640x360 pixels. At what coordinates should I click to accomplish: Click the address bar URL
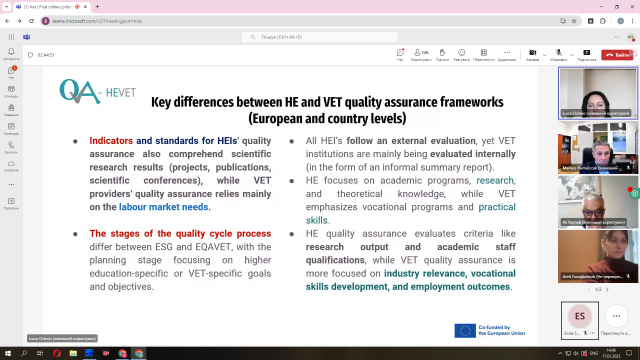click(96, 21)
